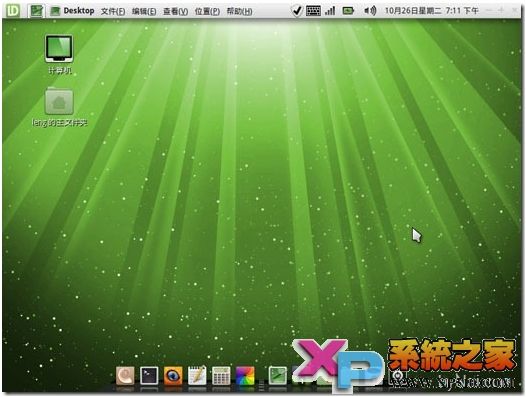Open the 编辑(E) menu
The height and width of the screenshot is (397, 526).
[144, 11]
